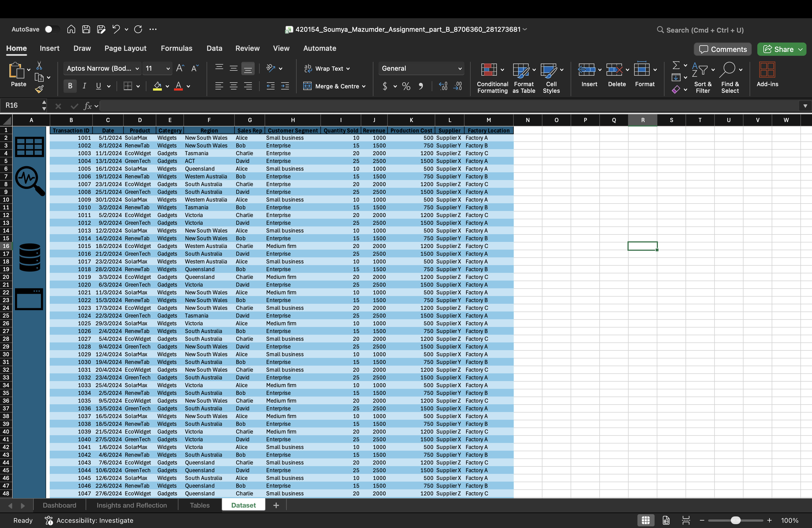812x528 pixels.
Task: Switch to Page Layout view in status bar
Action: 666,520
